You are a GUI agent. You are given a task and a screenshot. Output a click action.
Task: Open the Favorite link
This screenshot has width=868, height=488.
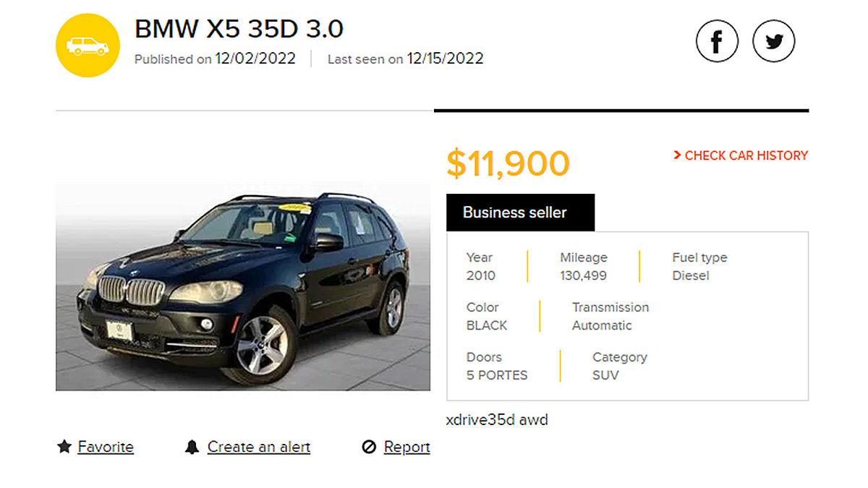coord(106,447)
